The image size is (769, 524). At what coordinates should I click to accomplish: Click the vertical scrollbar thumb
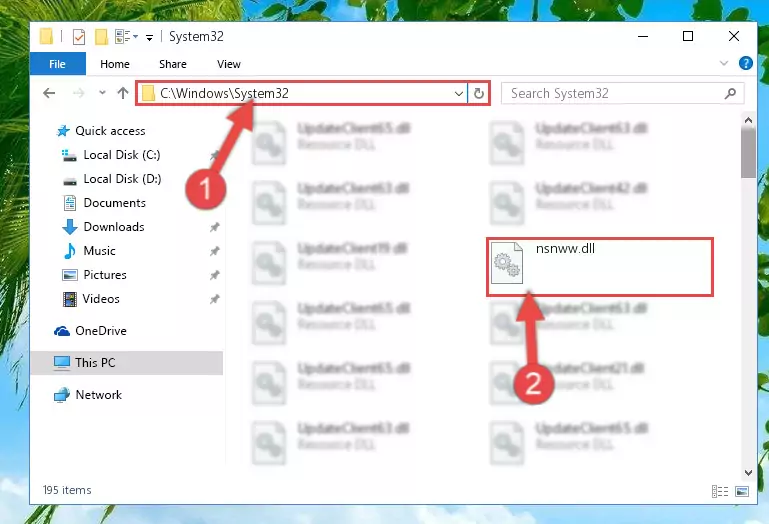click(748, 154)
